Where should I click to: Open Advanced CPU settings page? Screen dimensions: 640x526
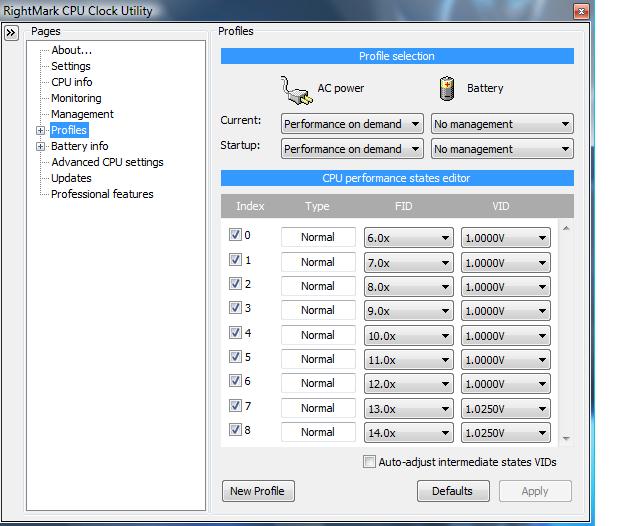[x=107, y=162]
